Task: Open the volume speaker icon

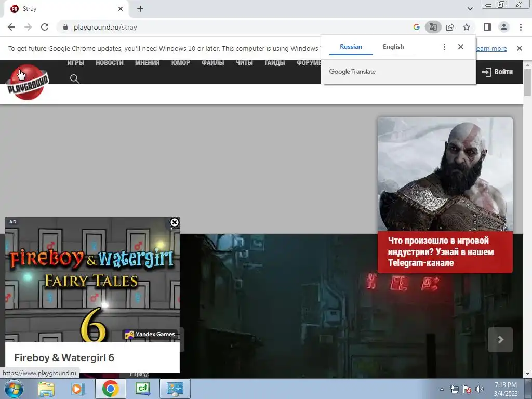Action: coord(480,389)
